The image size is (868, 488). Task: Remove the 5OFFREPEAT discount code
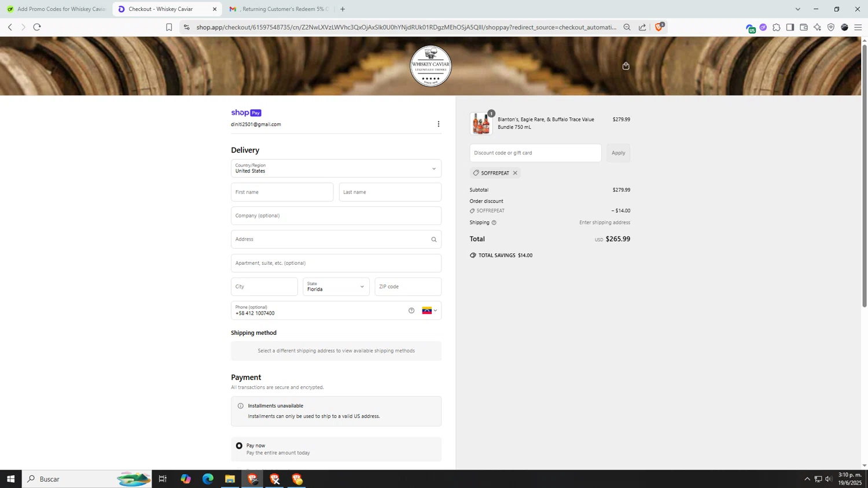tap(515, 173)
